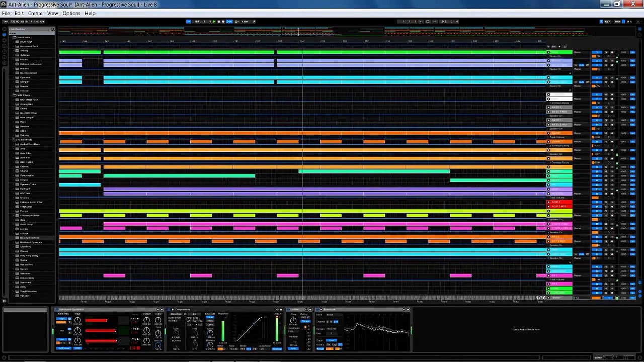Enable the Draw Mode pencil icon
Image resolution: width=644 pixels, height=362 pixels.
pos(254,22)
